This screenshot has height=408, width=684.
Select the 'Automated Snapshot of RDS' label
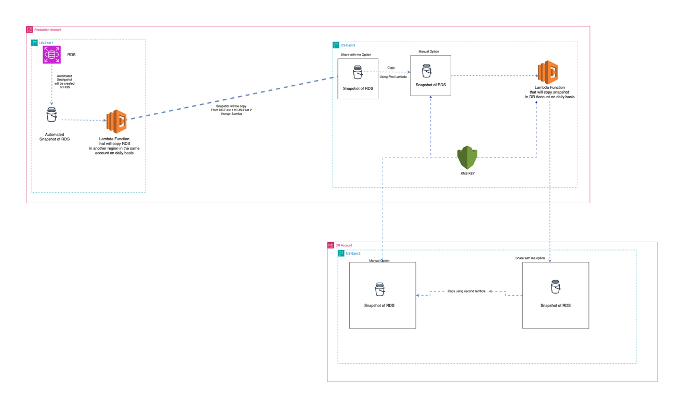pos(55,137)
